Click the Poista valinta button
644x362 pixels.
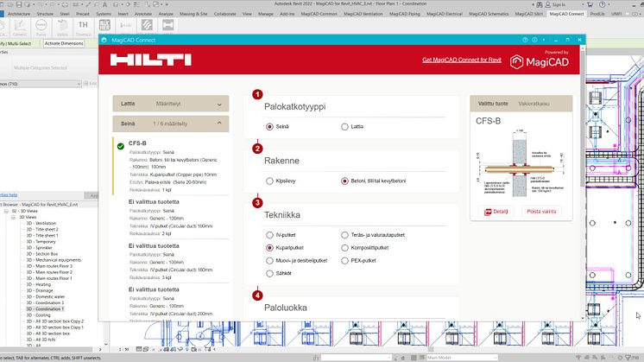coord(541,212)
